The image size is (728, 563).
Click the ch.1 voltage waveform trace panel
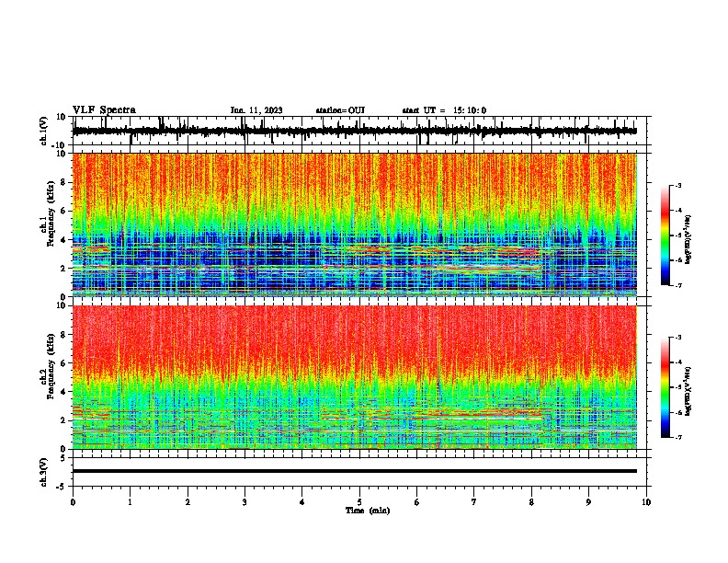pos(361,131)
